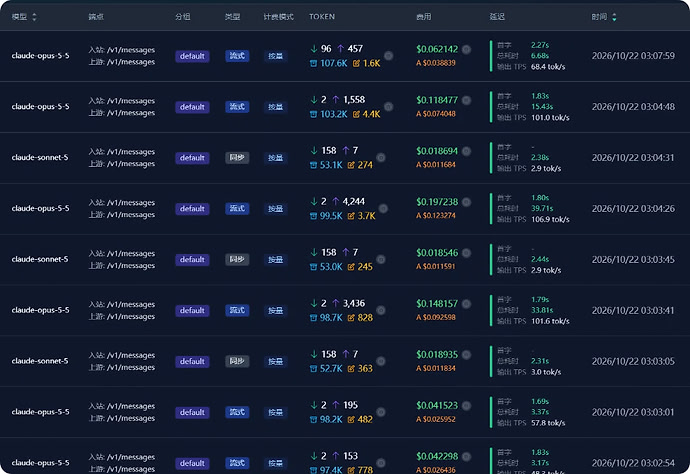This screenshot has width=690, height=474.
Task: Click info icon beside cost $0.041523
Action: [466, 406]
